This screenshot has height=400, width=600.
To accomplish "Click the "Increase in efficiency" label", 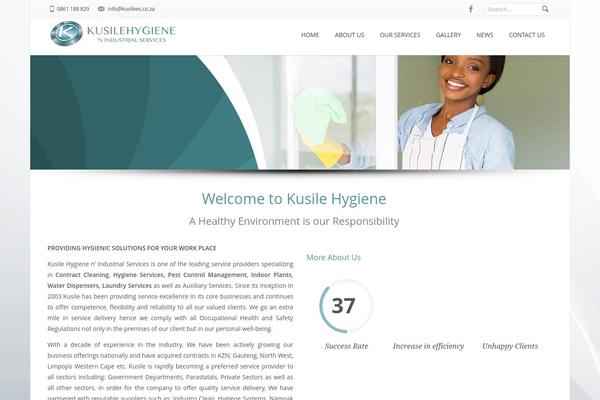I will [428, 346].
